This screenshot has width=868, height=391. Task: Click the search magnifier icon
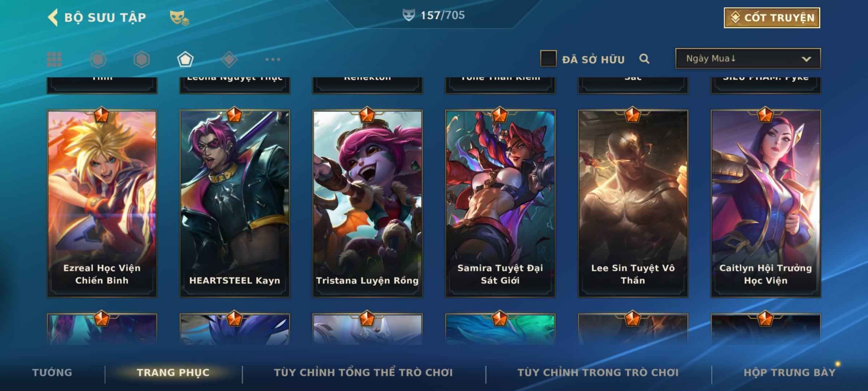644,59
